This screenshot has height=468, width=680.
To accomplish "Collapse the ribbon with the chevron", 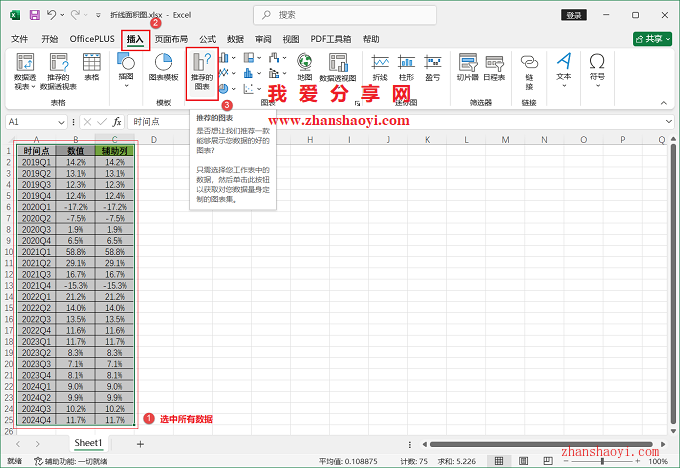I will coord(664,103).
